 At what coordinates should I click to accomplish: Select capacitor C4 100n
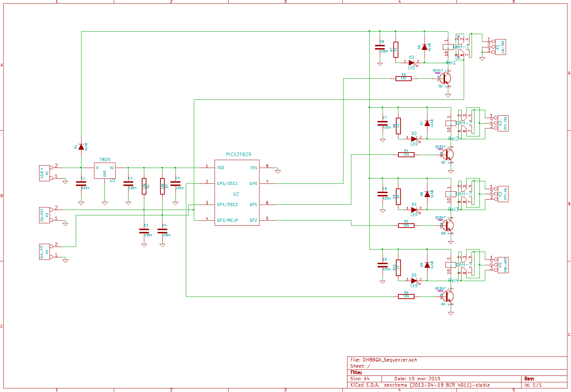(x=162, y=231)
